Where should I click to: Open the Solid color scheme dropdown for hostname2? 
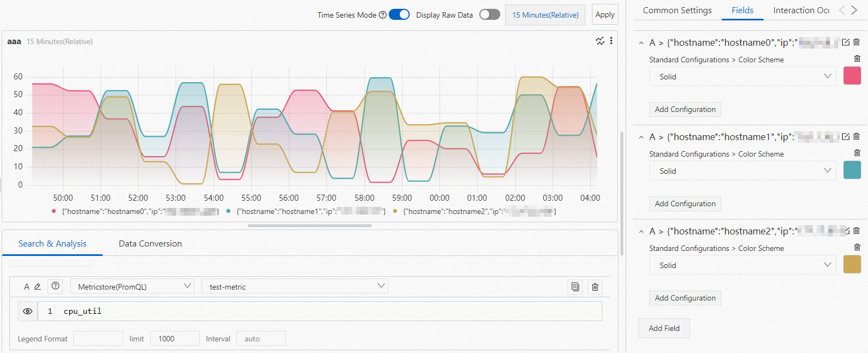pyautogui.click(x=744, y=265)
